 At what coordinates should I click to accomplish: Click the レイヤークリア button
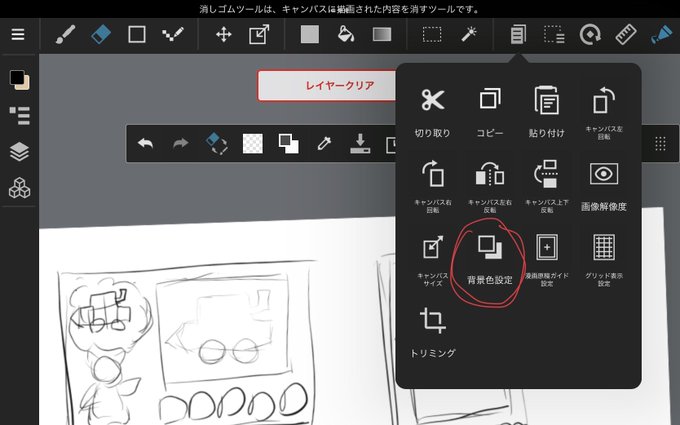point(327,85)
